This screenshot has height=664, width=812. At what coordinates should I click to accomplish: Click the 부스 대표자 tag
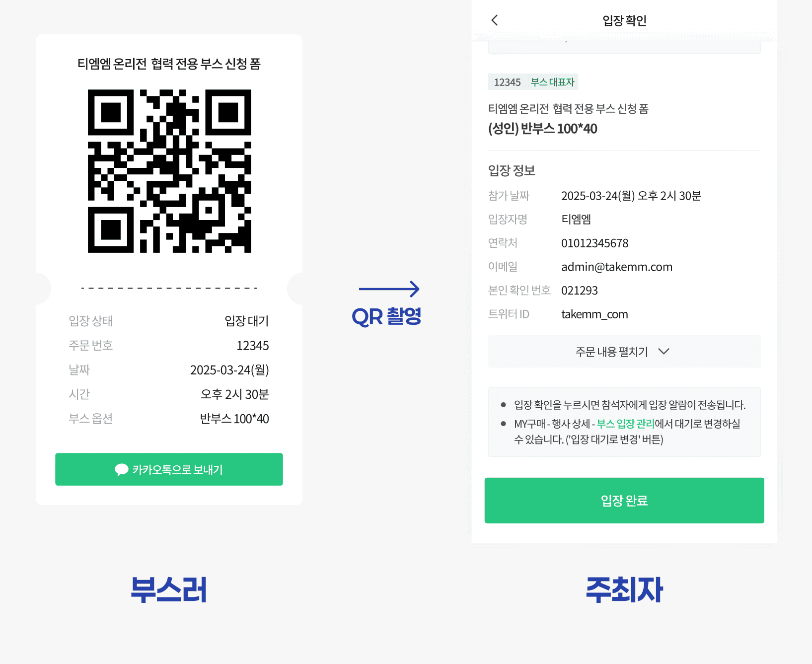pyautogui.click(x=552, y=82)
